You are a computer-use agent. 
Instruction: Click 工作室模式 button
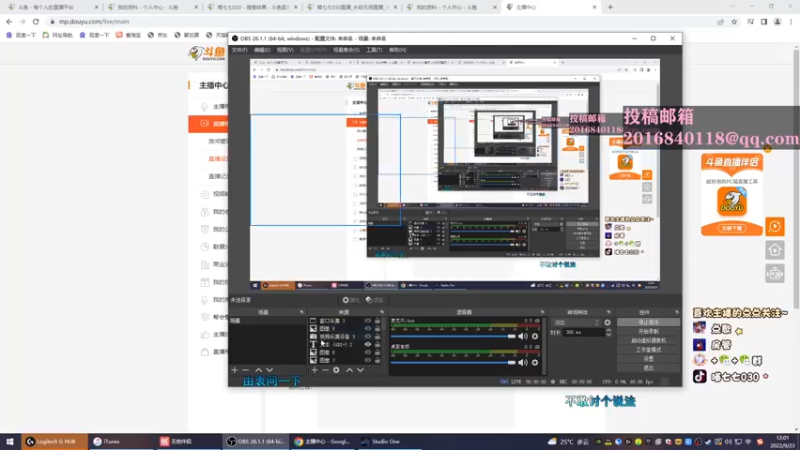[648, 350]
